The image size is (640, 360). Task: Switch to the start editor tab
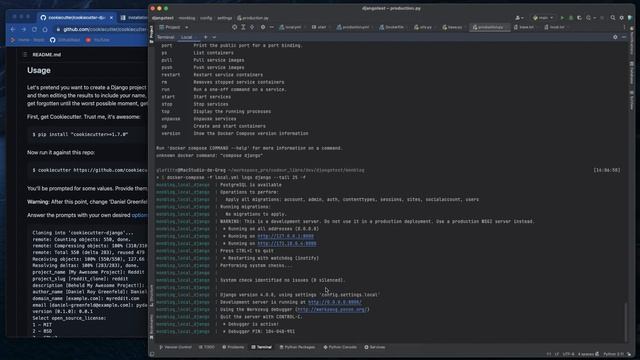coord(320,27)
